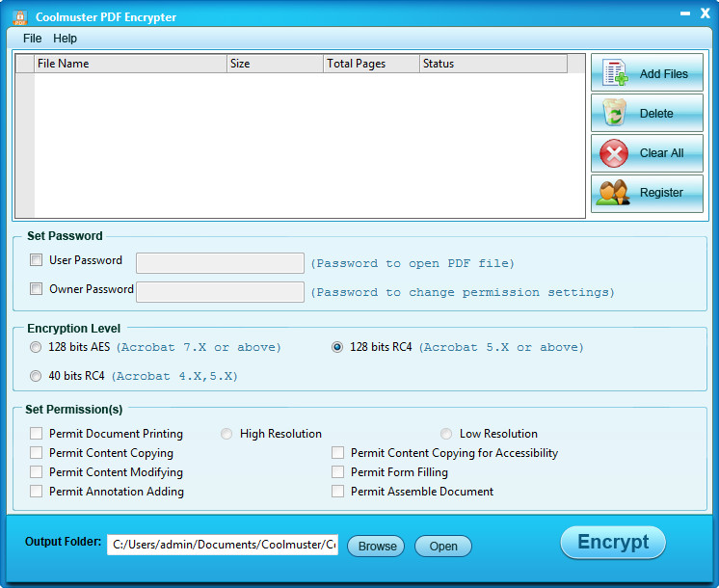The image size is (719, 588).
Task: Click the "Set Permission(s)" group title
Action: 74,409
